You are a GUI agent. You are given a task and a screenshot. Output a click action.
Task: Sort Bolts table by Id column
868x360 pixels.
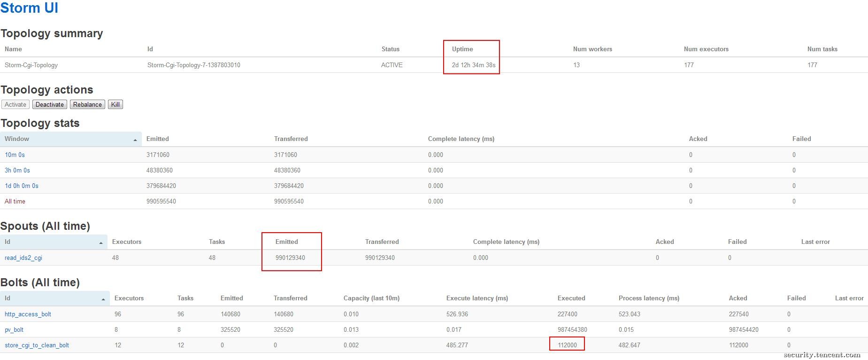click(x=55, y=298)
